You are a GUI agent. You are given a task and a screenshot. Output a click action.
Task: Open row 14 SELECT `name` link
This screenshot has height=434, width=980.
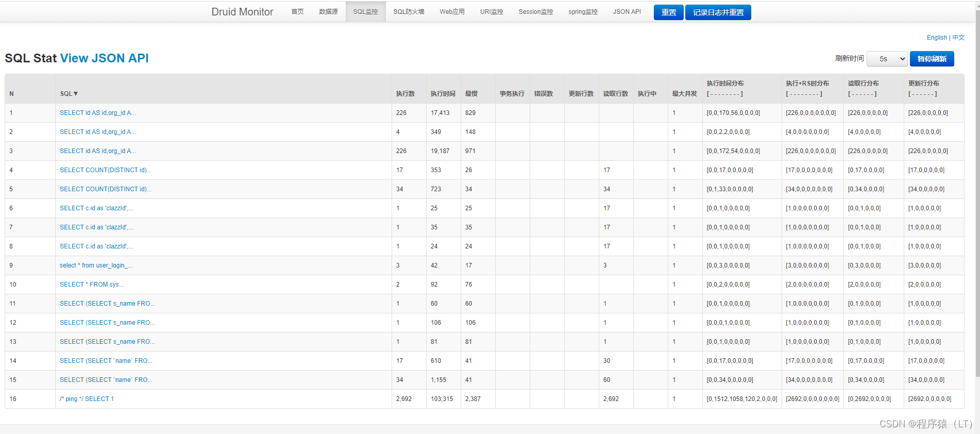106,361
